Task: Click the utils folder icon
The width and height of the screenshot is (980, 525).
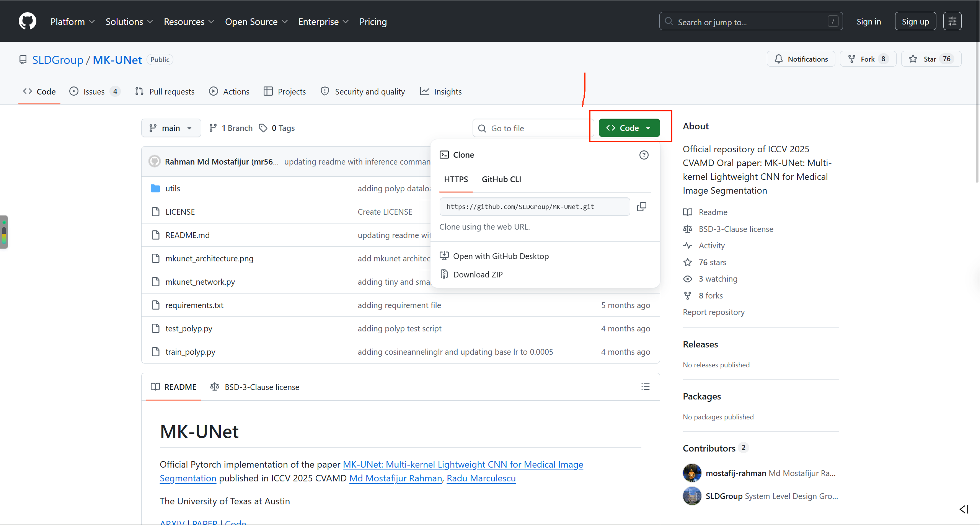Action: (x=155, y=188)
